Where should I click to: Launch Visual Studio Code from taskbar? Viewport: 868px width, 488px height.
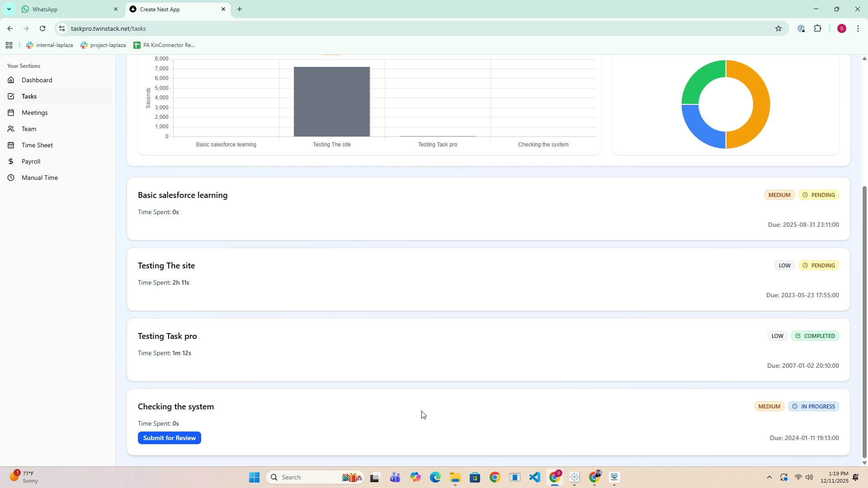[534, 477]
